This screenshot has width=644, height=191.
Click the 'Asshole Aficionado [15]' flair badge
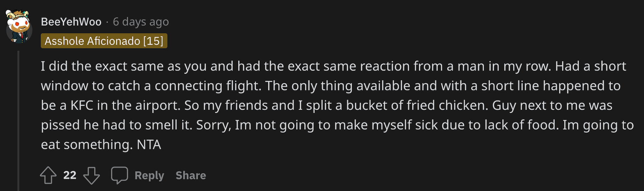pyautogui.click(x=104, y=41)
